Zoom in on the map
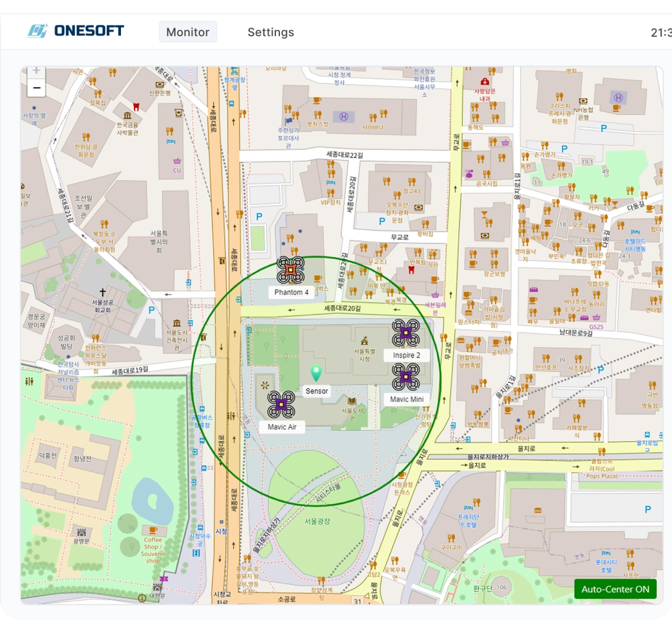Screen dimensions: 672x620 [x=37, y=71]
